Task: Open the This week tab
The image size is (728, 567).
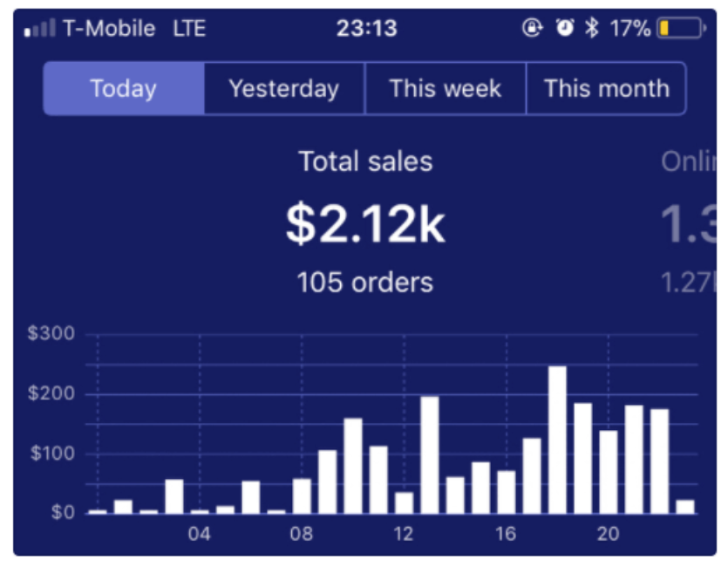Action: (446, 88)
